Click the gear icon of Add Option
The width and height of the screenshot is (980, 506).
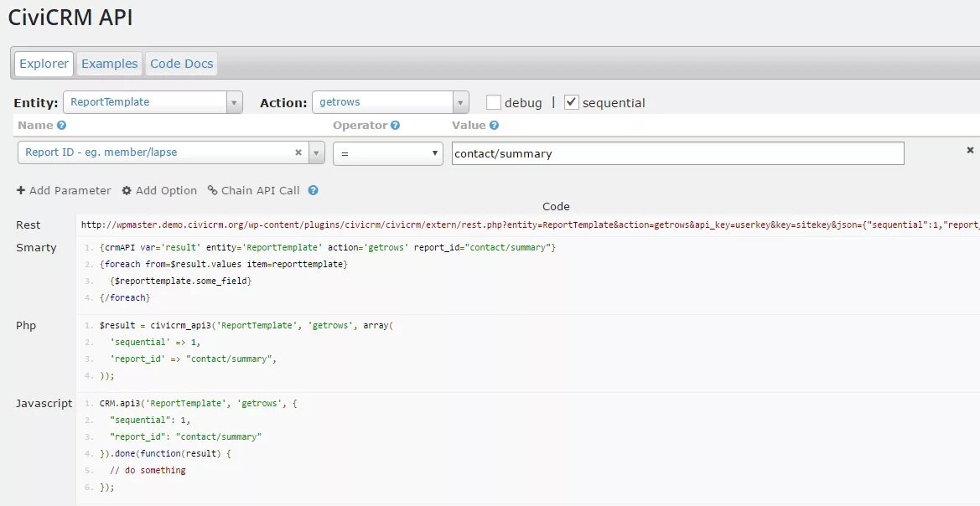[x=127, y=190]
